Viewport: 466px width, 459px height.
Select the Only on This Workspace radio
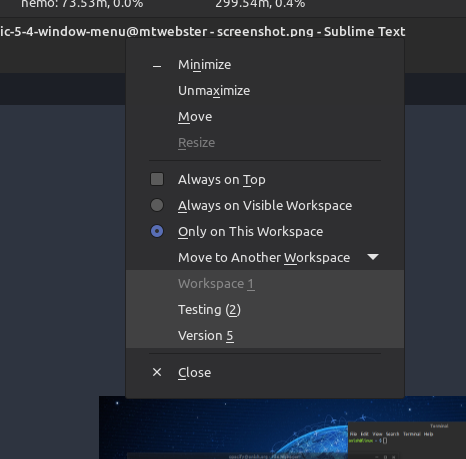point(157,231)
